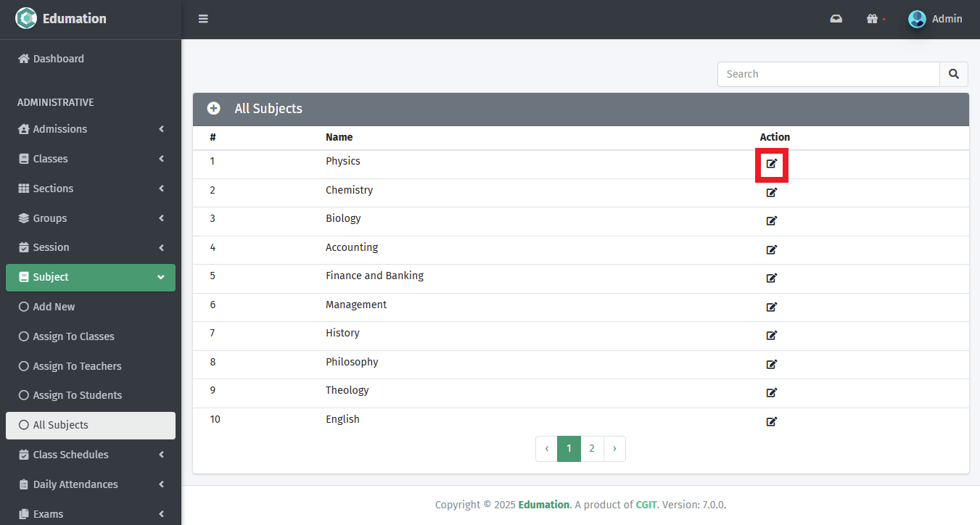
Task: Edit the Philosophy subject
Action: pyautogui.click(x=772, y=364)
